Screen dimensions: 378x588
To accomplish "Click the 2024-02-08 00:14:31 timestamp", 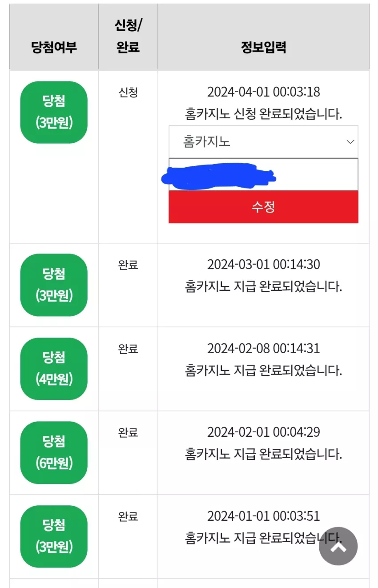I will tap(263, 348).
